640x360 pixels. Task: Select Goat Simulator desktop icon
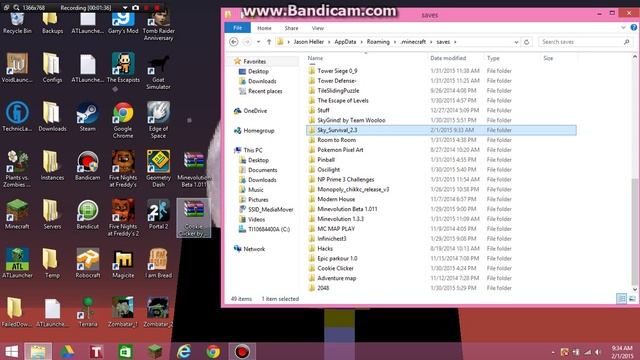point(158,71)
